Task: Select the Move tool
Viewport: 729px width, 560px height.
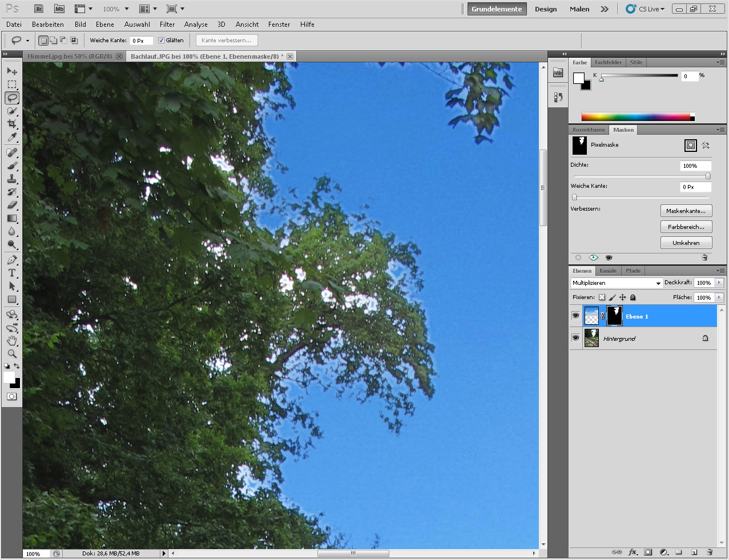Action: click(11, 71)
